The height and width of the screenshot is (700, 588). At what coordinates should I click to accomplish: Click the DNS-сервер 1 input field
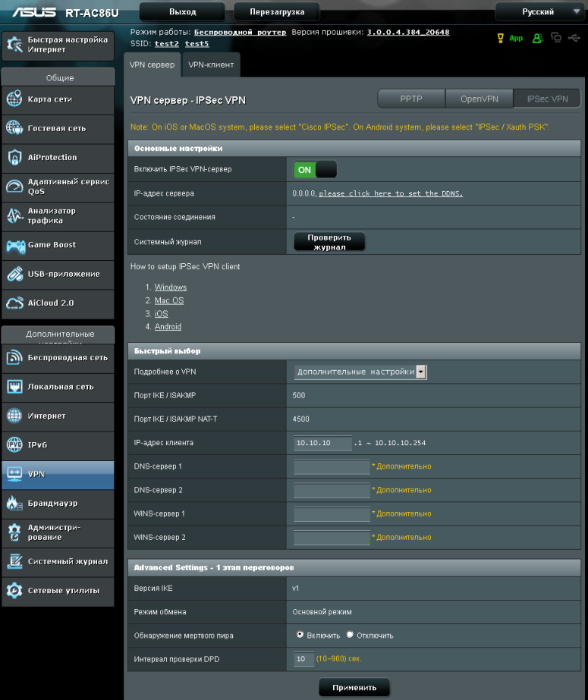(x=332, y=466)
